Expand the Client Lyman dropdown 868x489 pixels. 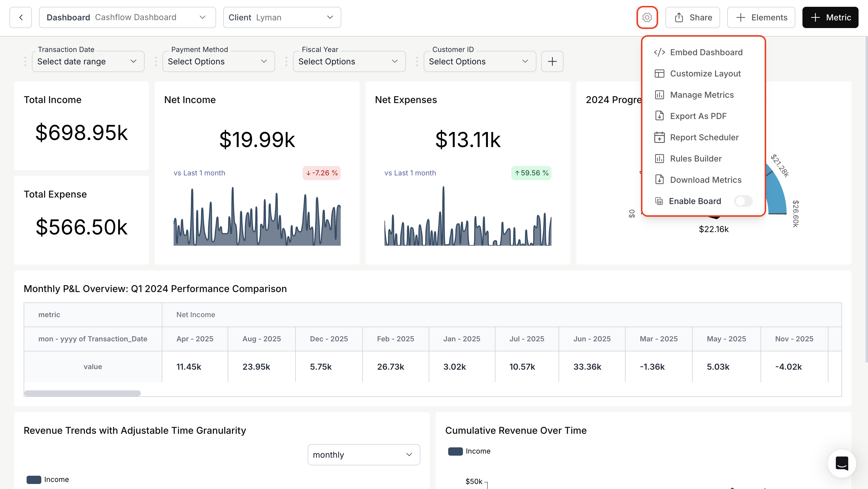coord(282,17)
